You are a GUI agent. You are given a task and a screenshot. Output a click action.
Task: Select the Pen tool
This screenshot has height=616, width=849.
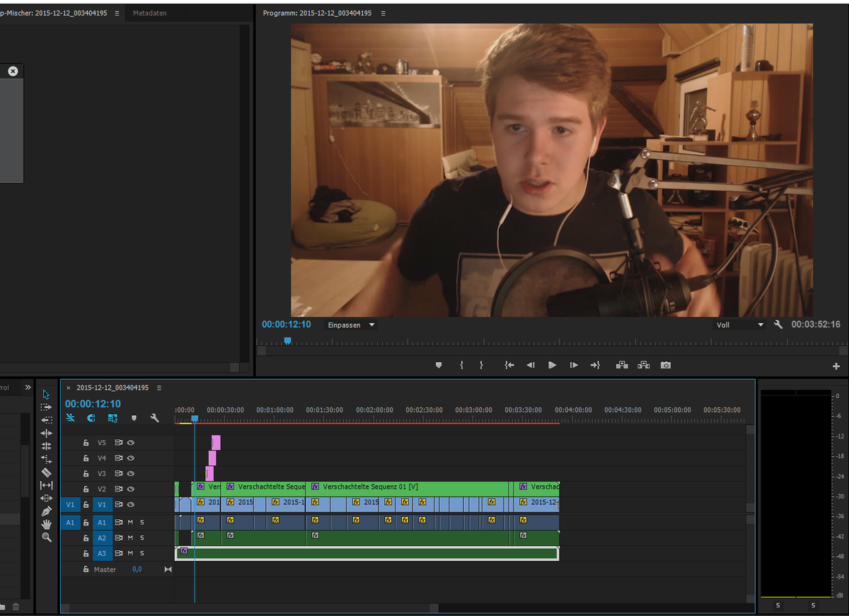(47, 511)
